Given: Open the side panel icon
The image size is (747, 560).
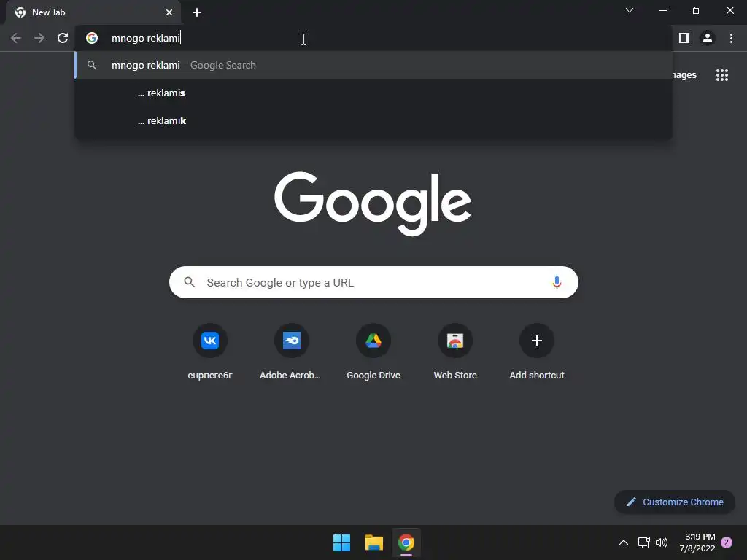Looking at the screenshot, I should (x=684, y=38).
